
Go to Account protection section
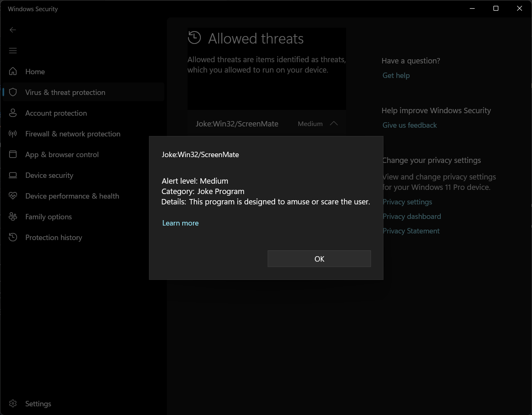click(x=56, y=113)
